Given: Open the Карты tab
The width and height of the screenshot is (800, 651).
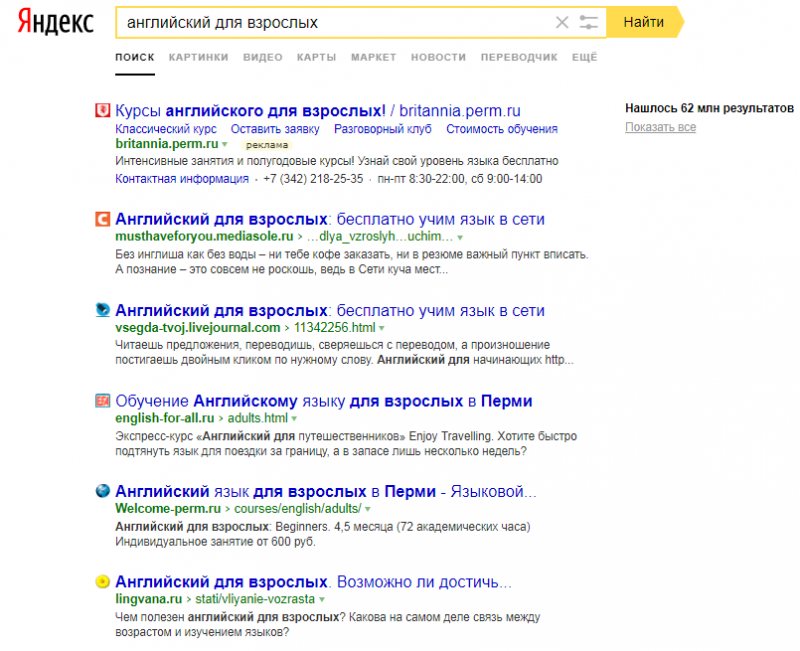Looking at the screenshot, I should pyautogui.click(x=316, y=57).
